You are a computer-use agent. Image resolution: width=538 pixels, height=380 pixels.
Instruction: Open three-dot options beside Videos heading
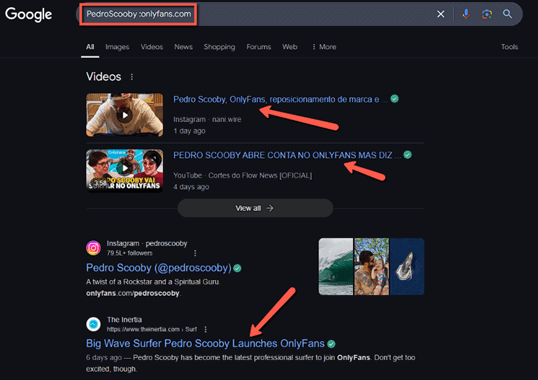pyautogui.click(x=132, y=77)
